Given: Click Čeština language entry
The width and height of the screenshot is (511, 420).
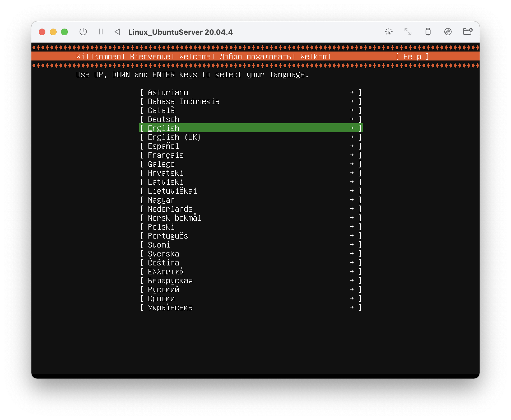Looking at the screenshot, I should click(x=251, y=262).
